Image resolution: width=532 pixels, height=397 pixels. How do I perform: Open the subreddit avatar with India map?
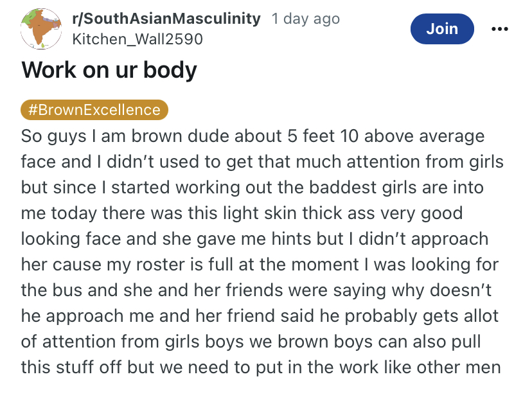pos(41,29)
